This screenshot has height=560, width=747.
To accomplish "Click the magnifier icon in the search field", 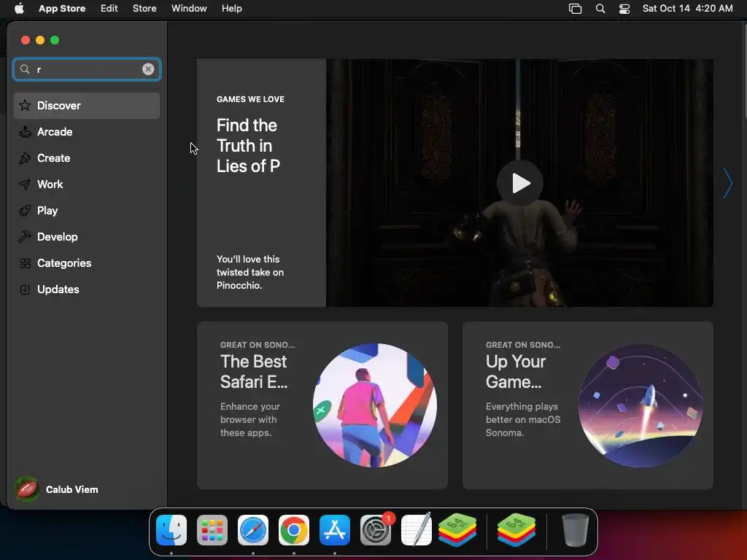I will pos(25,69).
